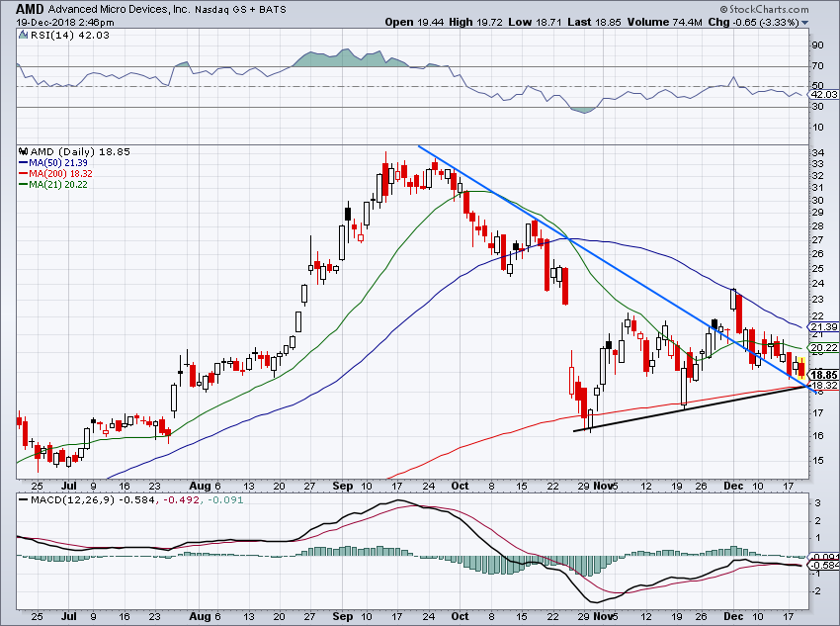Click the AMD ticker symbol in header

click(30, 9)
